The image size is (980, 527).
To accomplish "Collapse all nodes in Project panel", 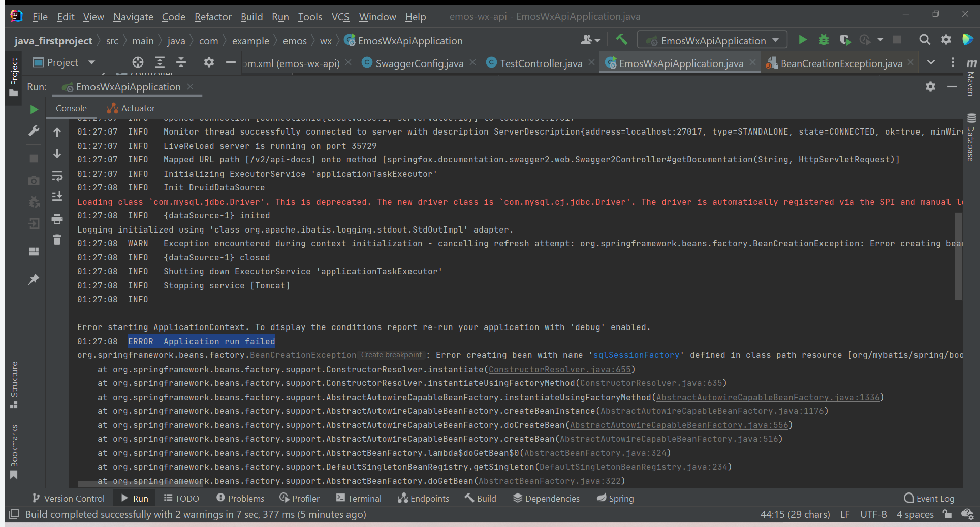I will 181,62.
